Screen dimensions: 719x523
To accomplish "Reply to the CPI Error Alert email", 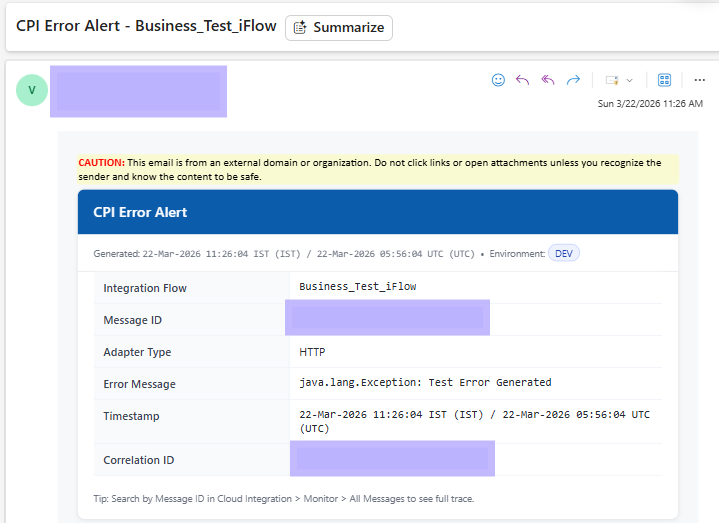I will (522, 80).
